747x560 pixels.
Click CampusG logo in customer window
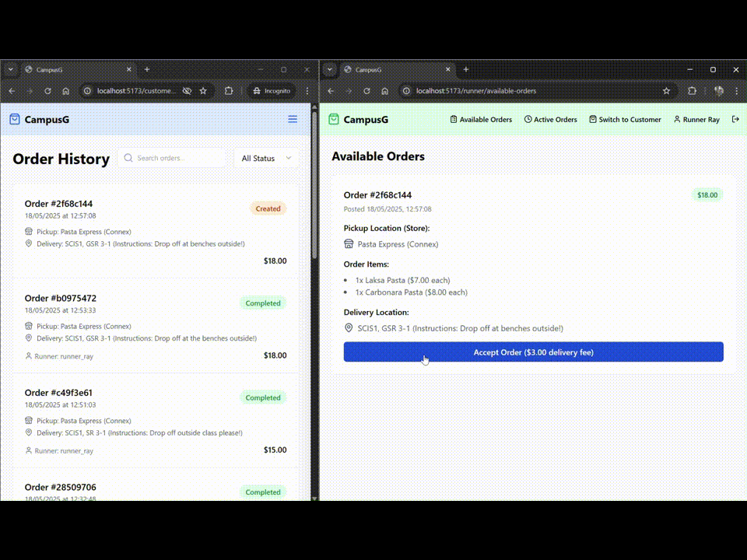click(x=40, y=120)
